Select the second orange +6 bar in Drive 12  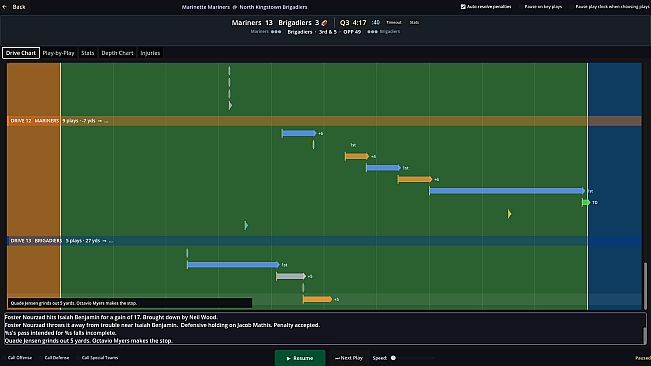pyautogui.click(x=415, y=179)
